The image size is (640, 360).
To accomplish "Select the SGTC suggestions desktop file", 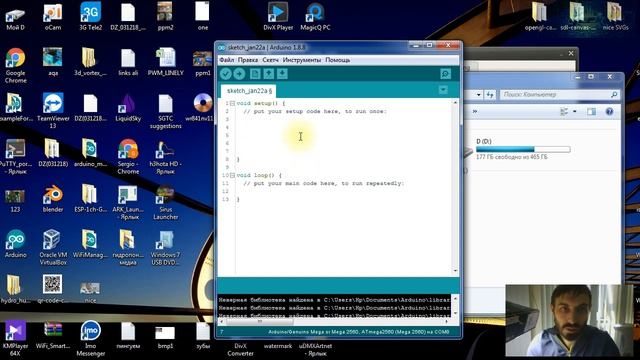I will [x=165, y=111].
